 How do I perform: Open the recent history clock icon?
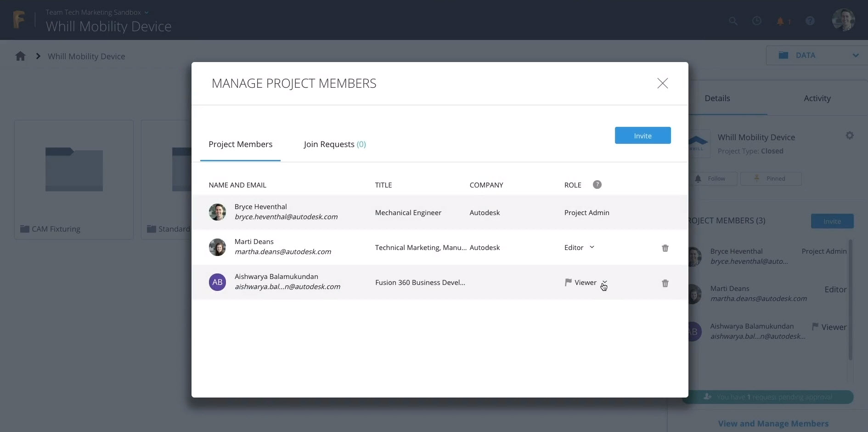(757, 21)
